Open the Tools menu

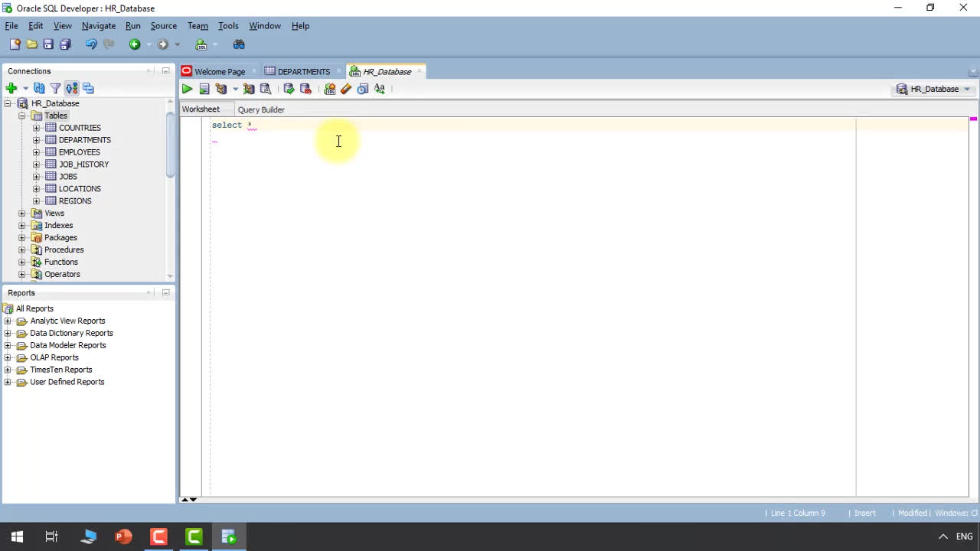228,26
